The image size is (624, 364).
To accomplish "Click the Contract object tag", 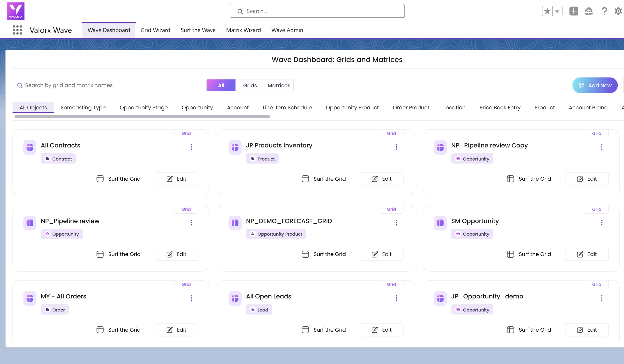I will pyautogui.click(x=58, y=159).
